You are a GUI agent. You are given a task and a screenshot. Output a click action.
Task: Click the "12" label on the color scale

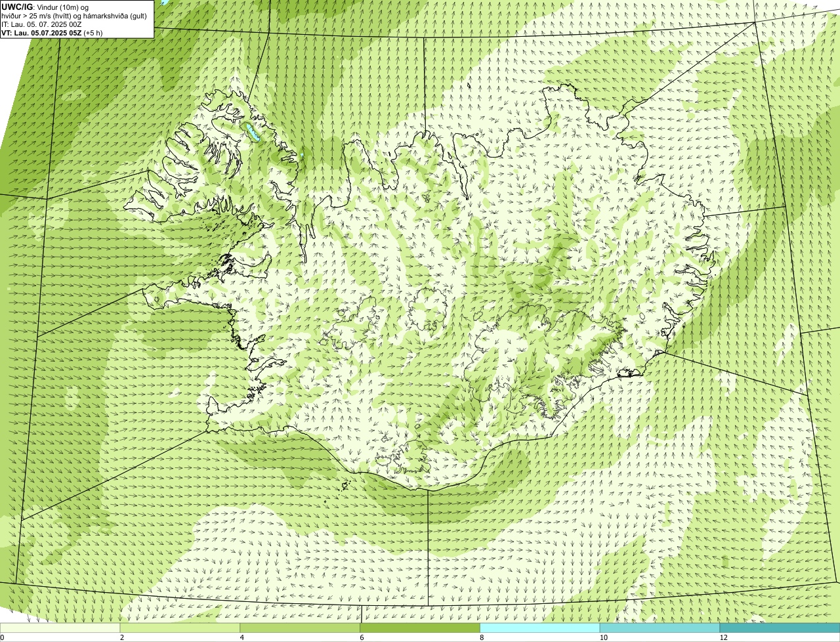tap(723, 637)
